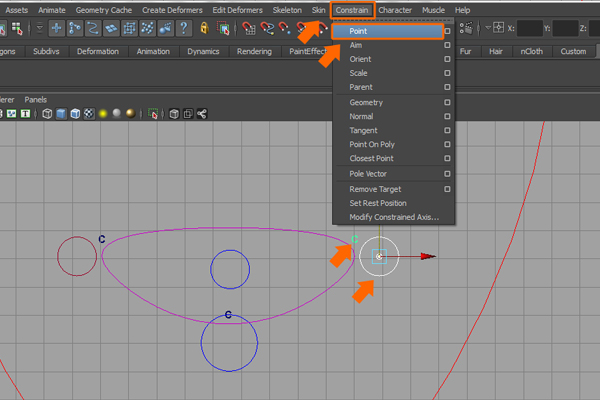The image size is (600, 400).
Task: Open the Parent constraint option box
Action: [447, 87]
